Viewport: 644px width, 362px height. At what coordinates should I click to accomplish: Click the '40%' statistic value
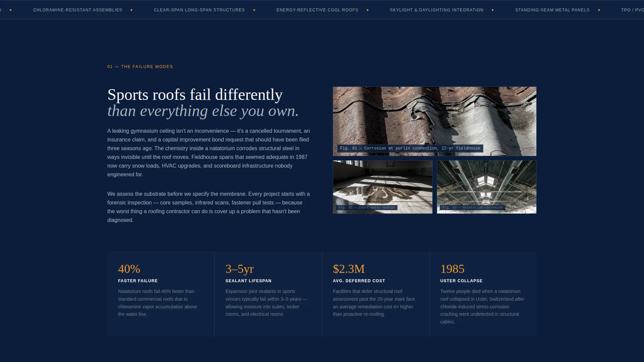[x=129, y=269]
